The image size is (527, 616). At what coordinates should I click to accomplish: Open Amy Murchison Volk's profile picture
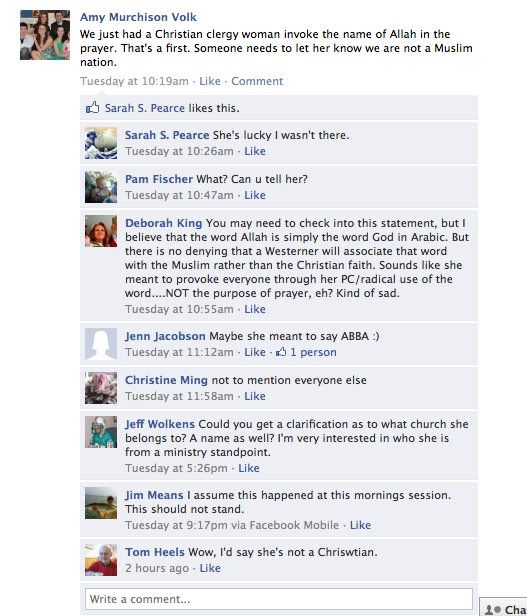pyautogui.click(x=45, y=35)
